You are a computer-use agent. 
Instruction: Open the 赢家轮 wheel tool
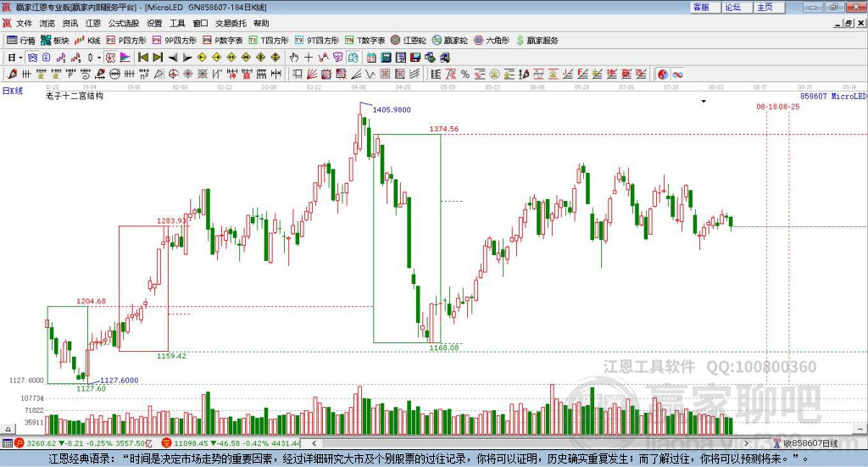point(449,41)
